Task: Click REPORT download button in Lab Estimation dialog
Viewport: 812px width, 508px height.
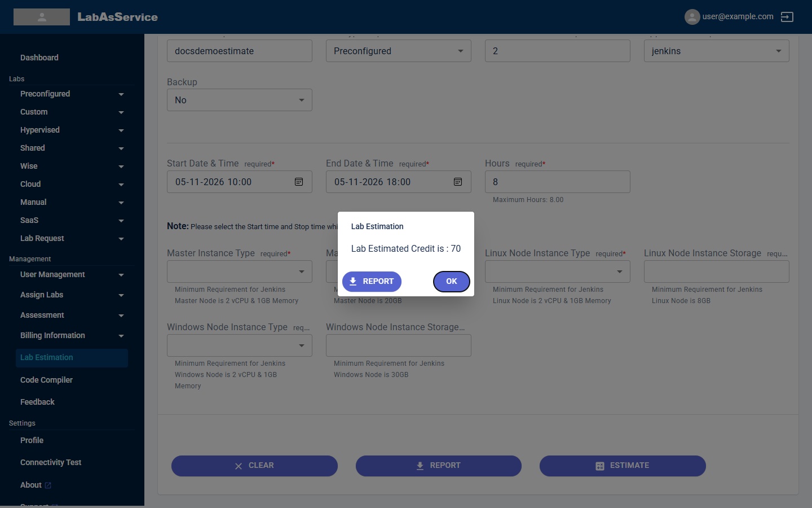Action: 372,282
